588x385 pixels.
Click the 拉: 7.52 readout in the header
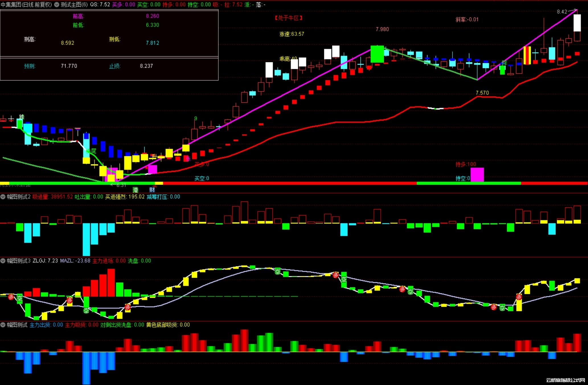[x=233, y=5]
